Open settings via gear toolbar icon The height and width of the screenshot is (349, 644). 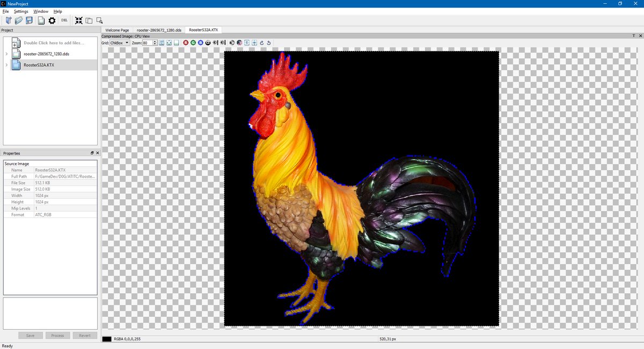[x=52, y=20]
